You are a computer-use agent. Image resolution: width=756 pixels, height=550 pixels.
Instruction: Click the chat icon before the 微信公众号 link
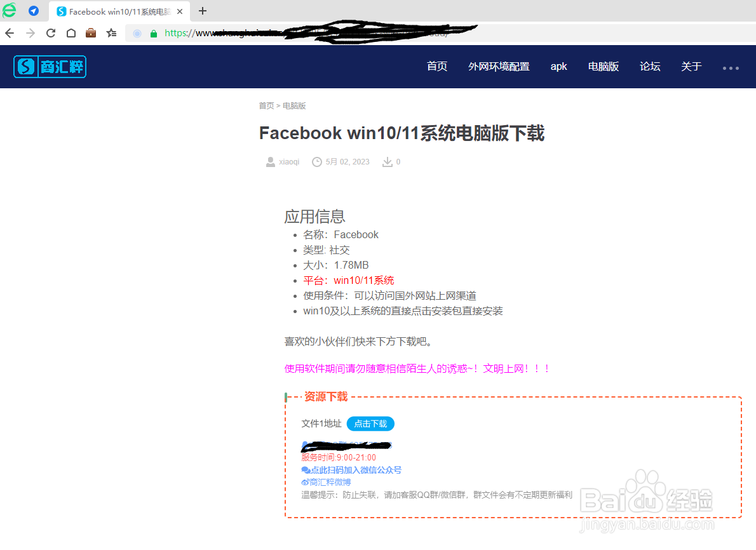point(306,470)
